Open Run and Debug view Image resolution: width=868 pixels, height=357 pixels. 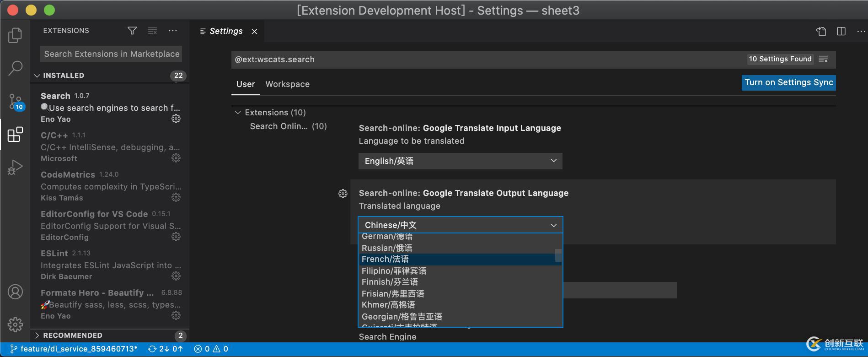pos(15,168)
